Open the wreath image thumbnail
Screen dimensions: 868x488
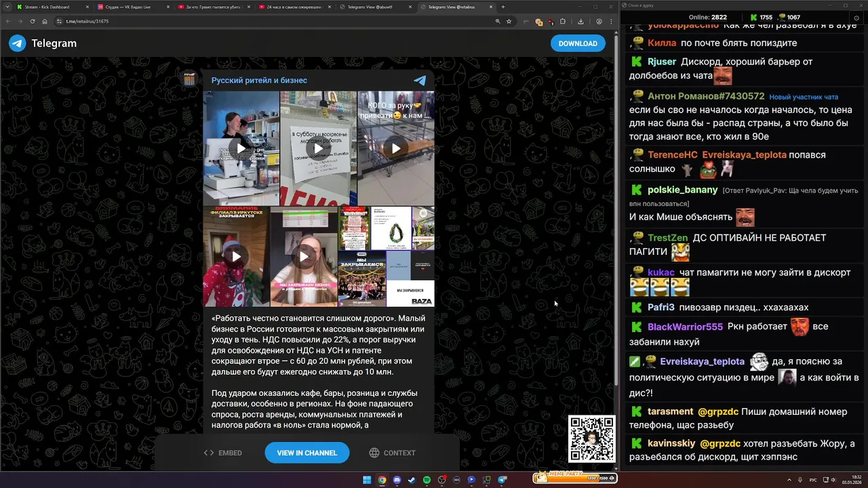point(391,228)
